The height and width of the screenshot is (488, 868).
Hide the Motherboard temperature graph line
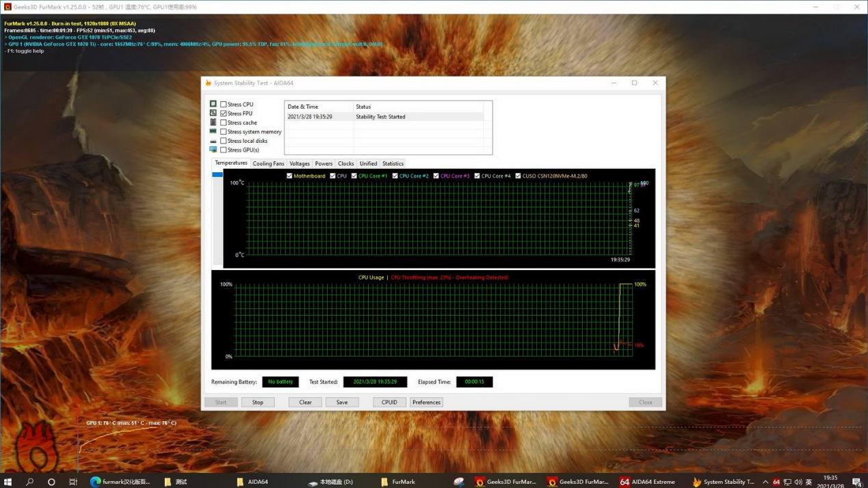point(289,176)
